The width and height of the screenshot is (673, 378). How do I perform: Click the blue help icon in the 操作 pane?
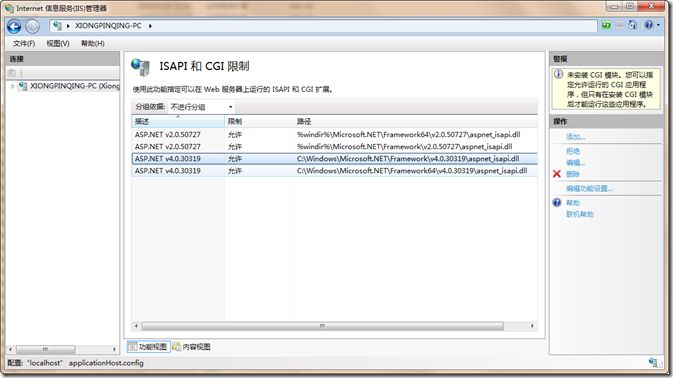click(x=557, y=203)
